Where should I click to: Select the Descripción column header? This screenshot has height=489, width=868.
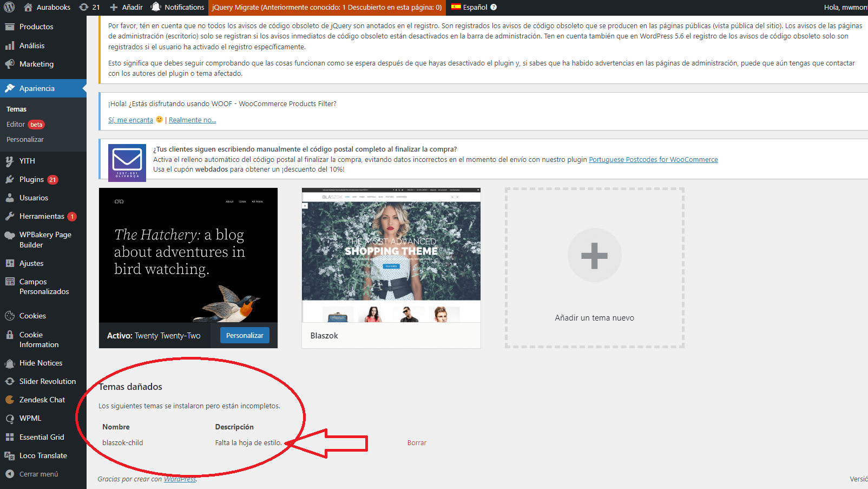coord(234,427)
